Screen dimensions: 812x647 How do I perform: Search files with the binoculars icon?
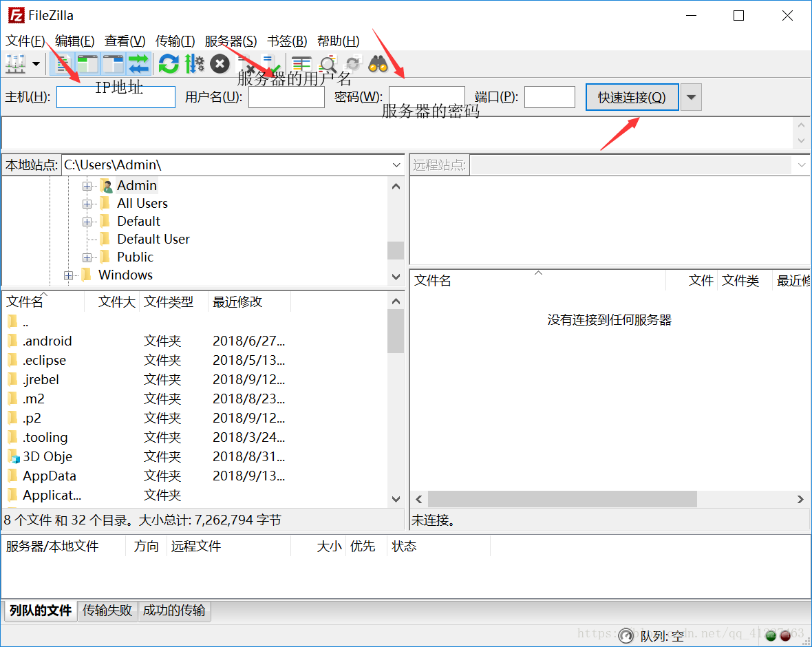point(378,64)
